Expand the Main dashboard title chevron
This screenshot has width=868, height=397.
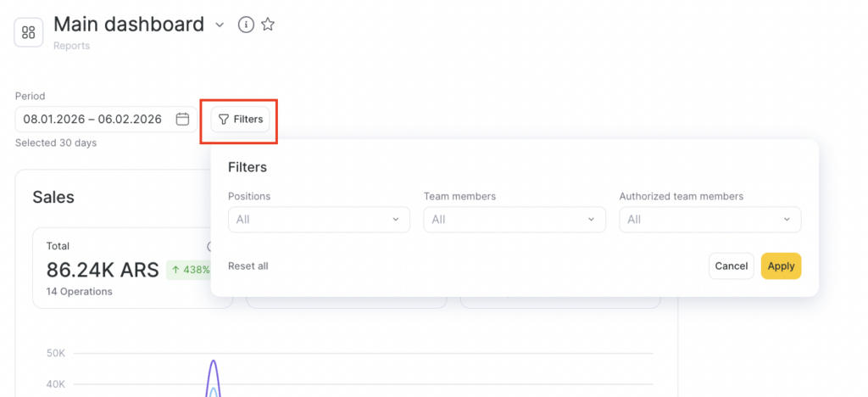pos(220,25)
